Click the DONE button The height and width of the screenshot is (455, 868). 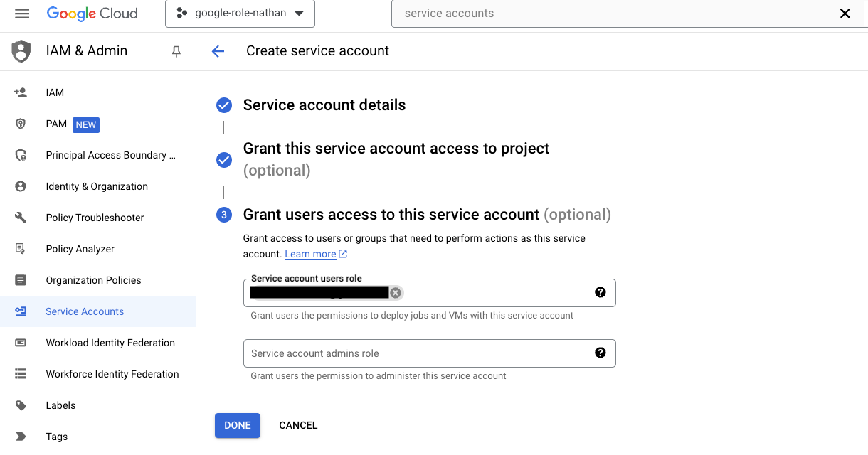(x=238, y=425)
